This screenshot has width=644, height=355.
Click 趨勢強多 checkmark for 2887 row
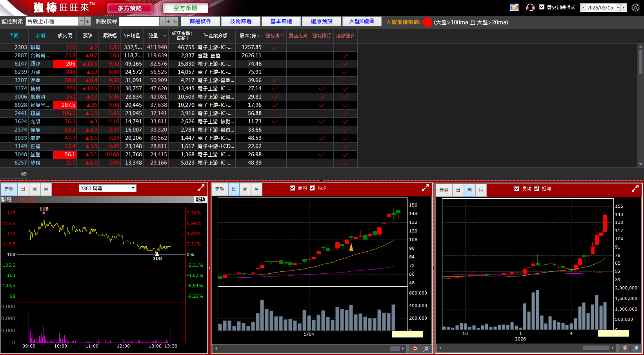click(x=346, y=56)
